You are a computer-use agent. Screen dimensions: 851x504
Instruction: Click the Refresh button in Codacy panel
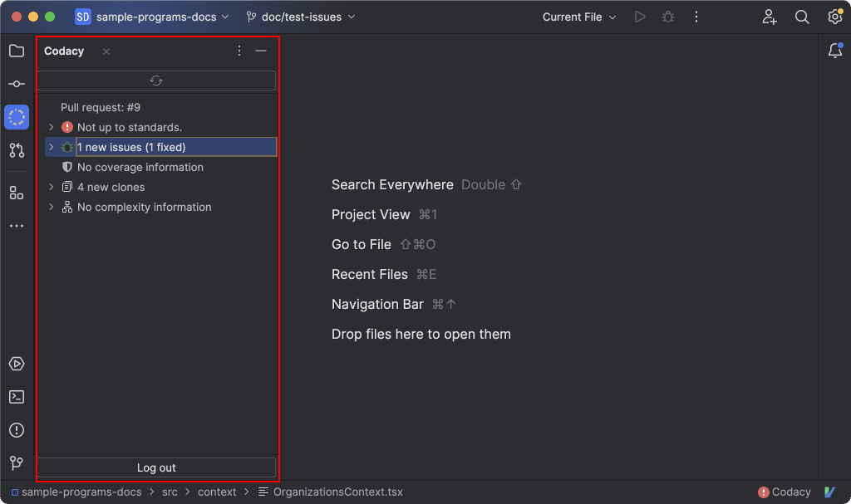tap(156, 81)
